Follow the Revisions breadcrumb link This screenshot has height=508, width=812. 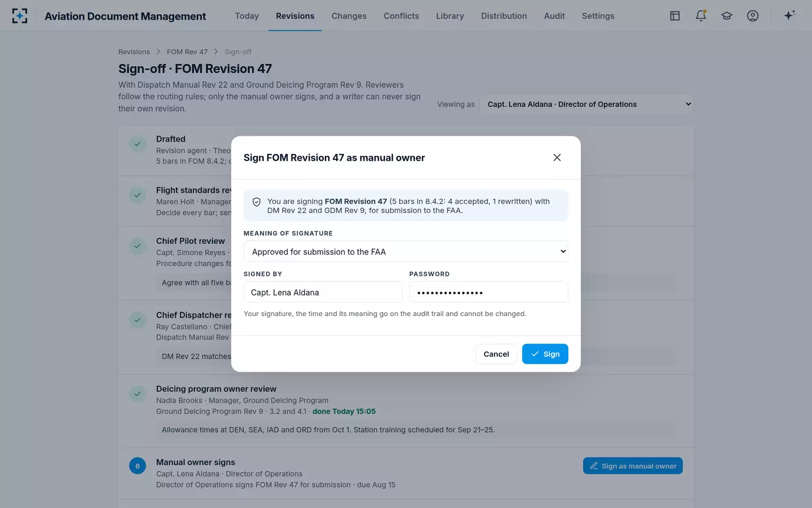point(134,52)
